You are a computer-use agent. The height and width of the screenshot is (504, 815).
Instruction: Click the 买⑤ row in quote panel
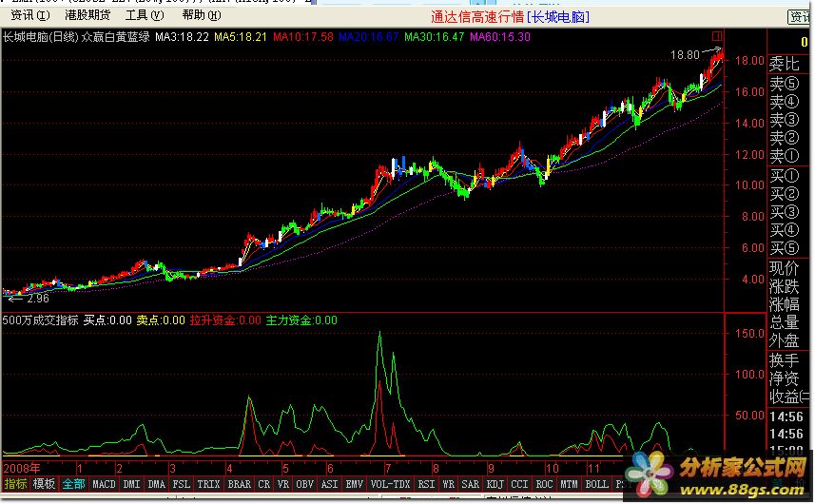point(785,248)
